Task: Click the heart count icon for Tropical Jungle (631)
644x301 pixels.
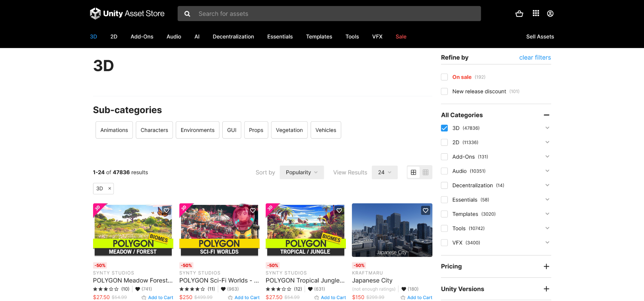Action: pos(310,289)
